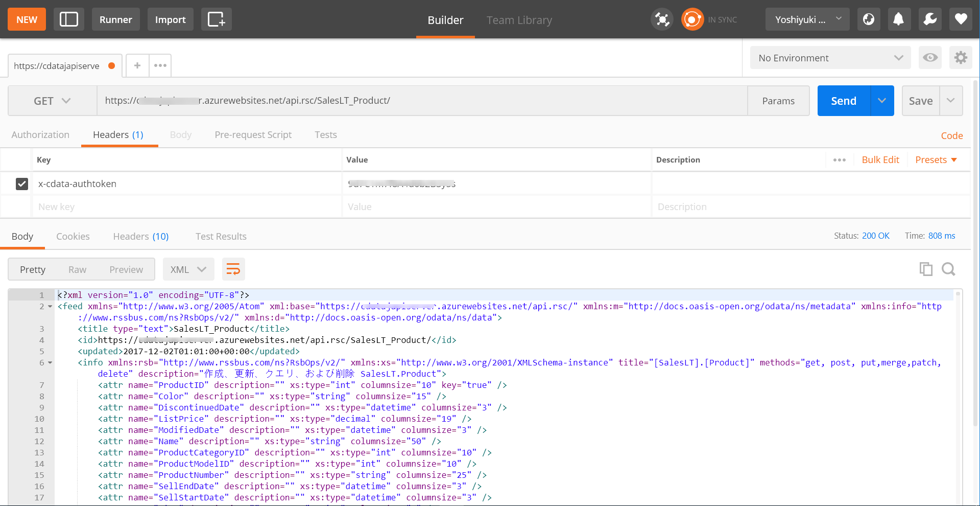Copy the response body using copy icon

pyautogui.click(x=926, y=269)
